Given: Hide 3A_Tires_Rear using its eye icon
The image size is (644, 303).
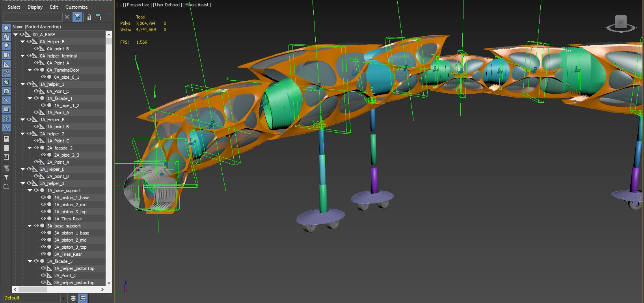Looking at the screenshot, I should click(x=43, y=254).
